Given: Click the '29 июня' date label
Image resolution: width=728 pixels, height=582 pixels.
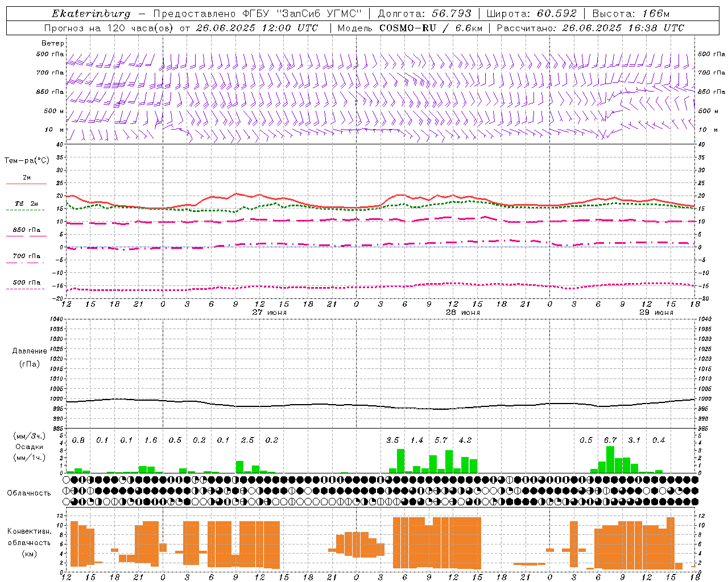Looking at the screenshot, I should click(656, 313).
